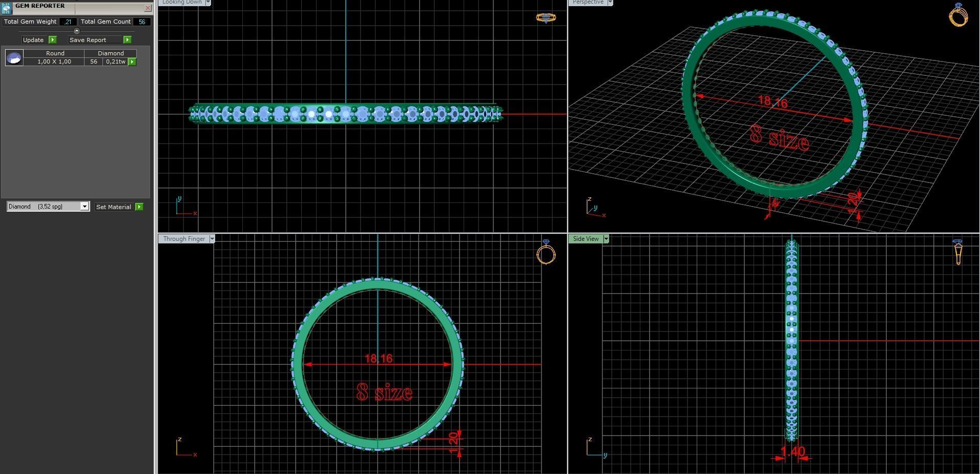Image resolution: width=980 pixels, height=474 pixels.
Task: Open the Diamond (3,52 spg) material dropdown
Action: point(48,206)
